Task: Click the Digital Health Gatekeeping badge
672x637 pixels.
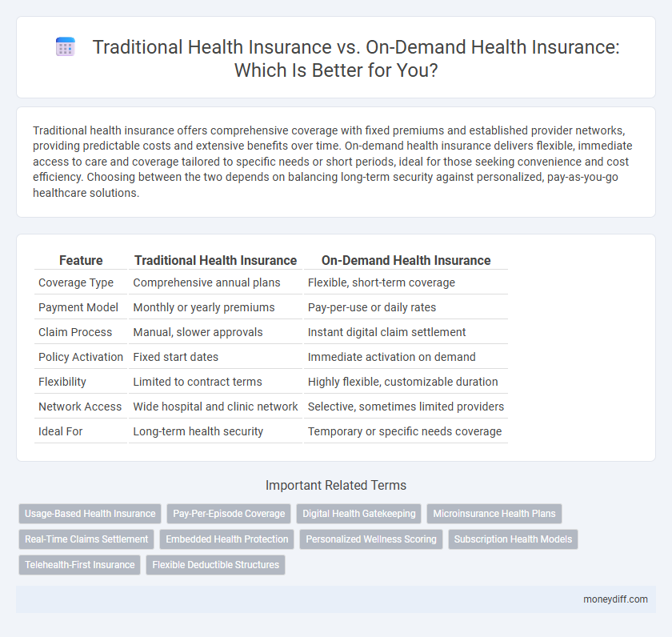Action: [358, 514]
